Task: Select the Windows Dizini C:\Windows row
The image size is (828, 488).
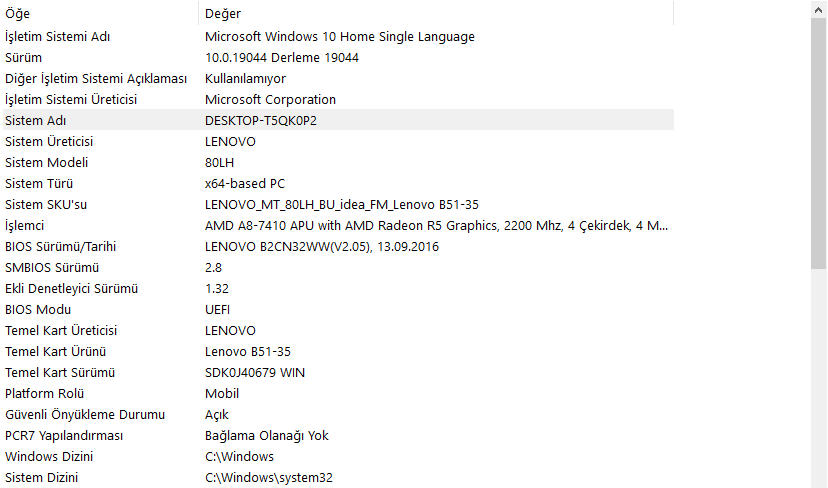Action: pyautogui.click(x=51, y=456)
